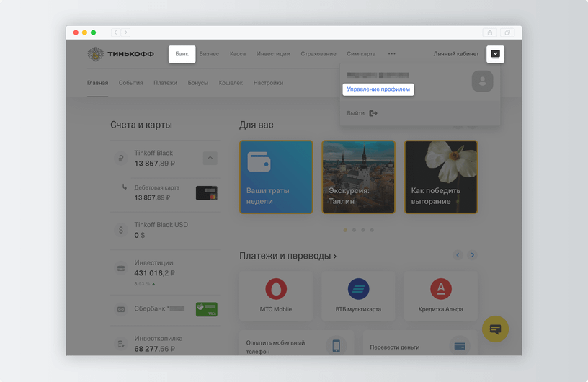Open Как победить выгорание card

pos(441,177)
